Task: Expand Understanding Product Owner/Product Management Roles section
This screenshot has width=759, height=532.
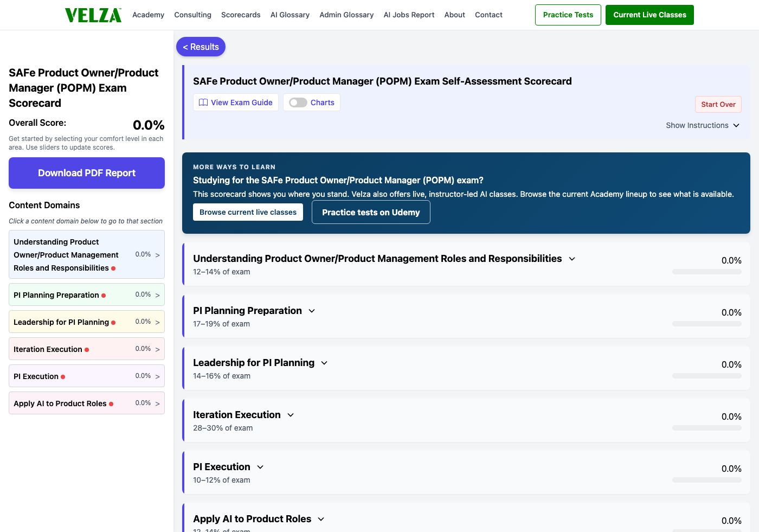Action: 572,259
